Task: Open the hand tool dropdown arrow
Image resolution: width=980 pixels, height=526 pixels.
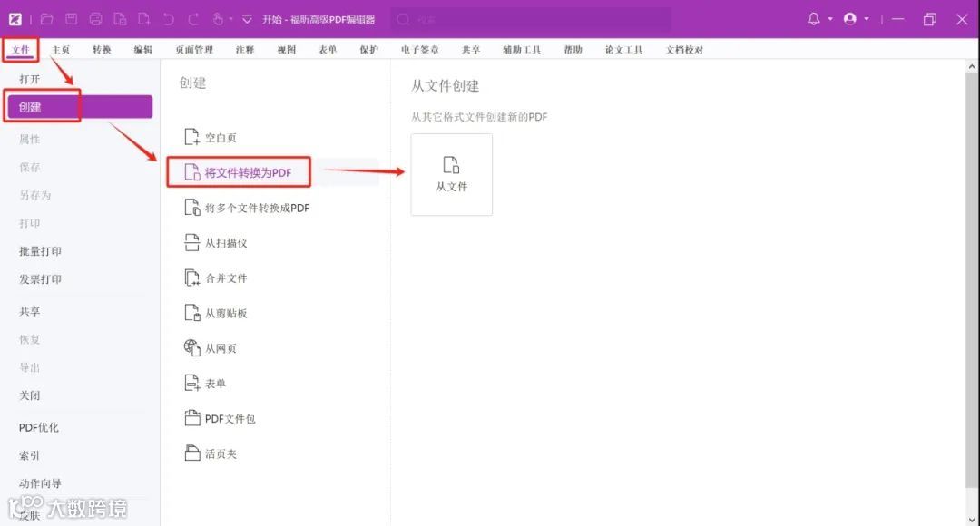Action: tap(230, 19)
